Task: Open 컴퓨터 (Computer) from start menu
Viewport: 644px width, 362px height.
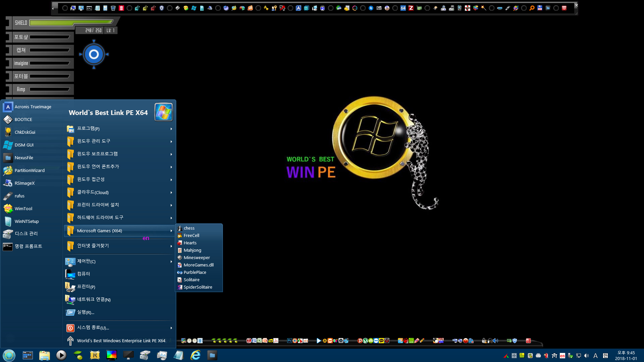Action: 119,274
